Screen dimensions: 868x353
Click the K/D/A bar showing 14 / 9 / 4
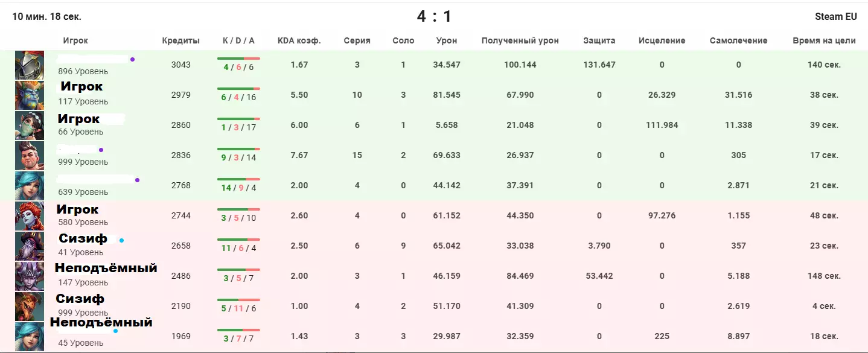[x=238, y=186]
